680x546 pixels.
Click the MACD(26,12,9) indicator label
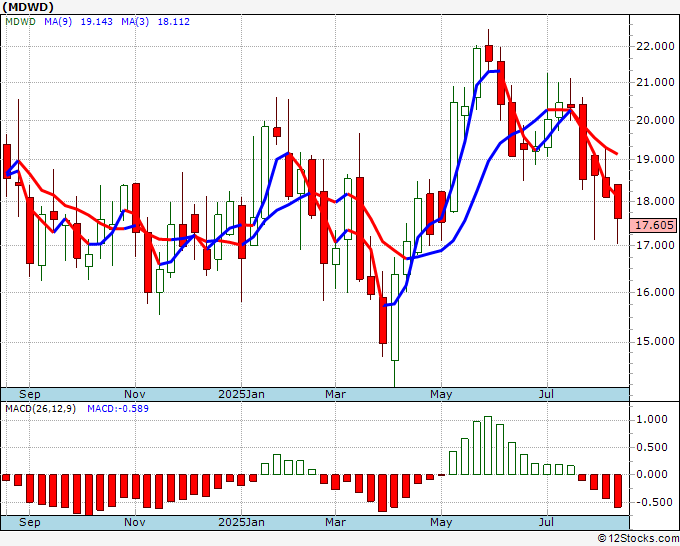tap(40, 409)
